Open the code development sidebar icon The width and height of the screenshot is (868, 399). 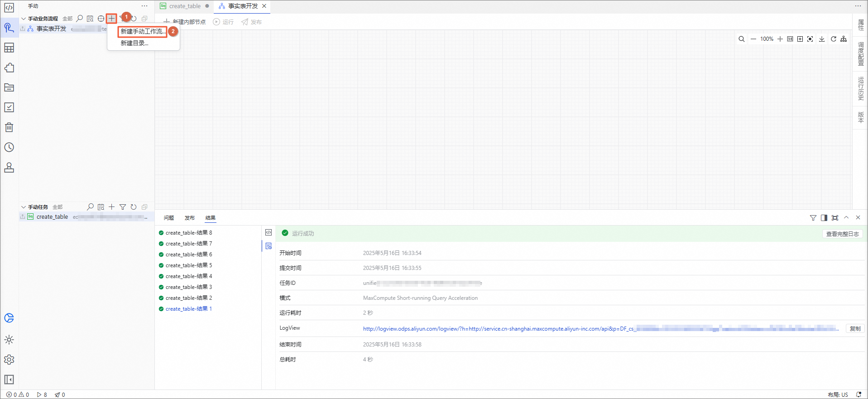(x=9, y=8)
